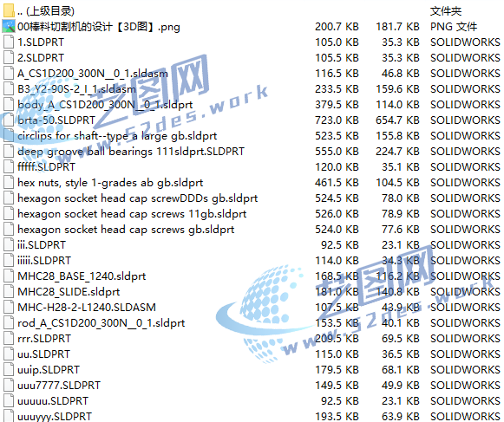504x422 pixels.
Task: Open the parent directory folder icon
Action: tap(9, 10)
